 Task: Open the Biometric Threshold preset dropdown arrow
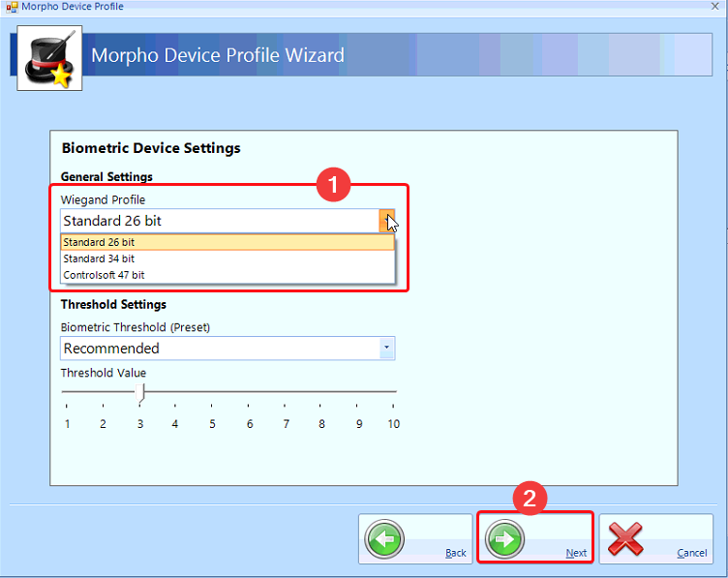[x=387, y=349]
